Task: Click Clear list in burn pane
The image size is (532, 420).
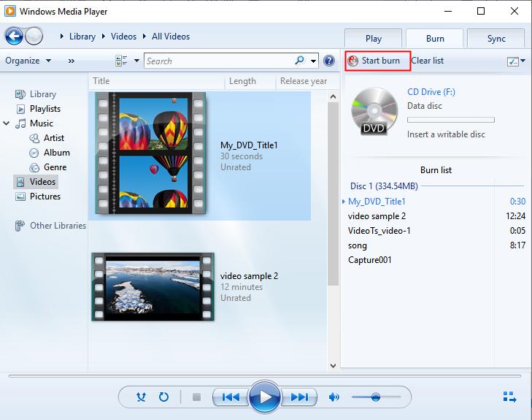Action: tap(428, 61)
